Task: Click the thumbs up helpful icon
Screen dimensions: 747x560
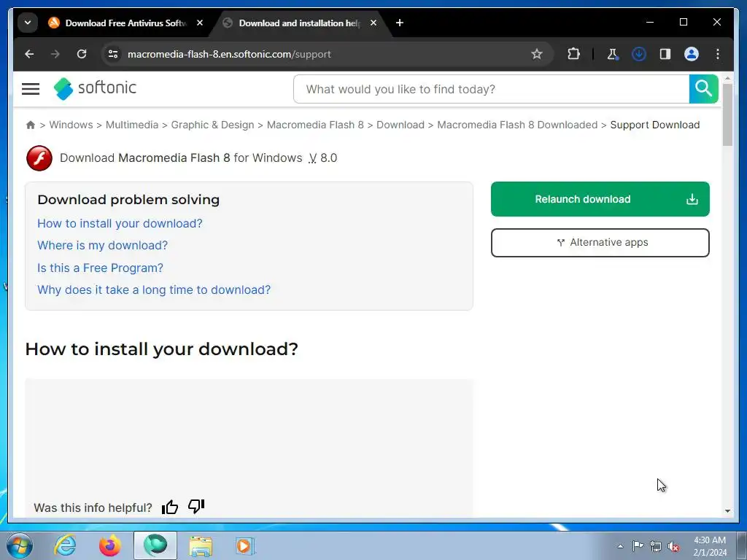Action: [x=169, y=507]
